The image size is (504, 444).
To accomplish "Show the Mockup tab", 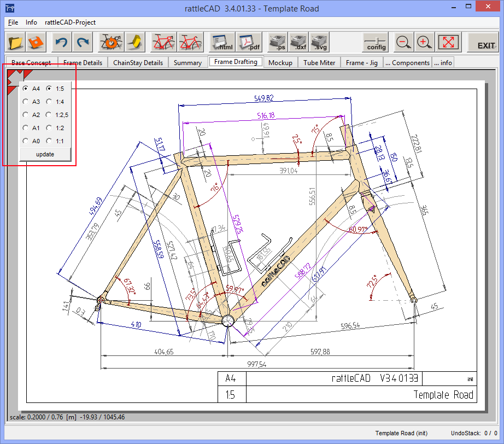I will pos(280,63).
